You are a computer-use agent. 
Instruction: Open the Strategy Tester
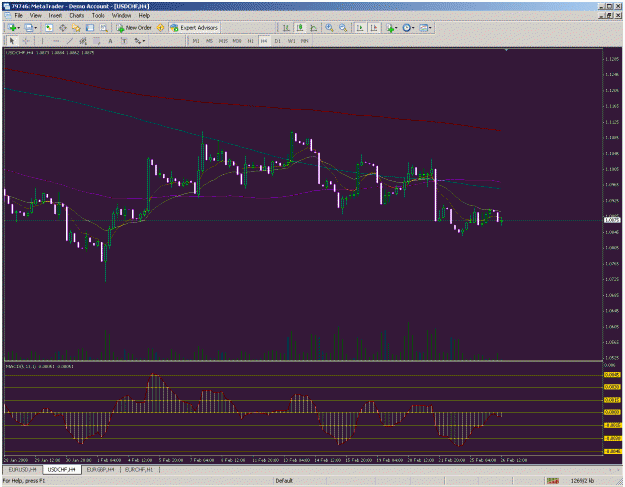[104, 28]
